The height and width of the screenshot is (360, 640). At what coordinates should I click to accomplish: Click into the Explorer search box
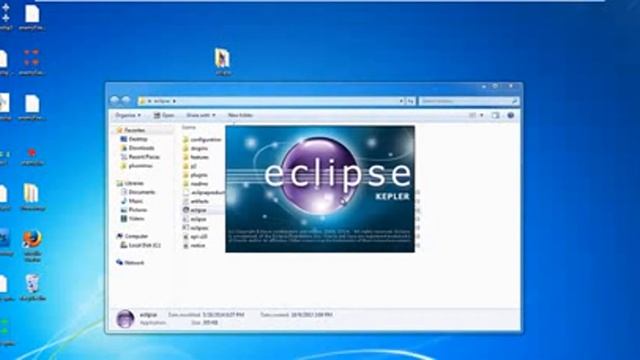coord(469,101)
